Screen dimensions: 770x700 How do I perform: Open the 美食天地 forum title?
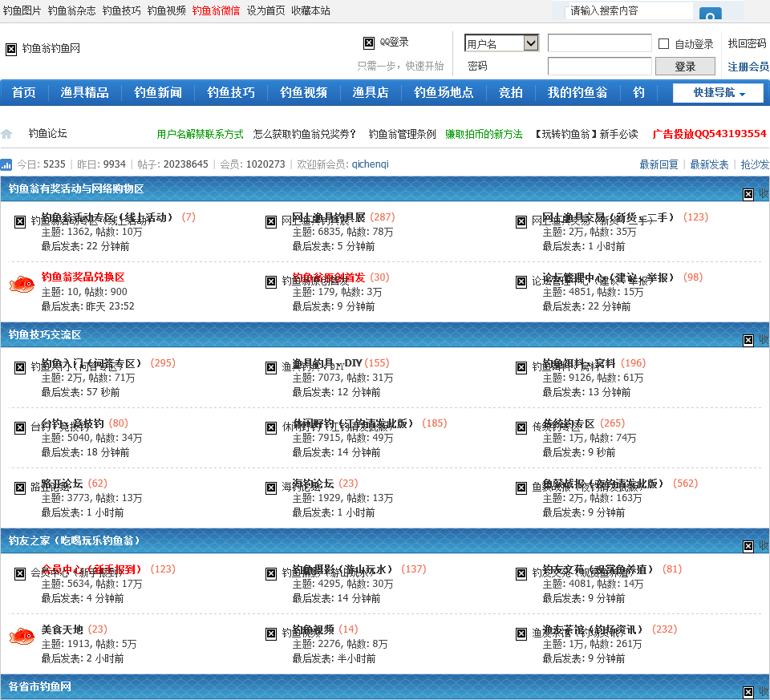coord(62,629)
